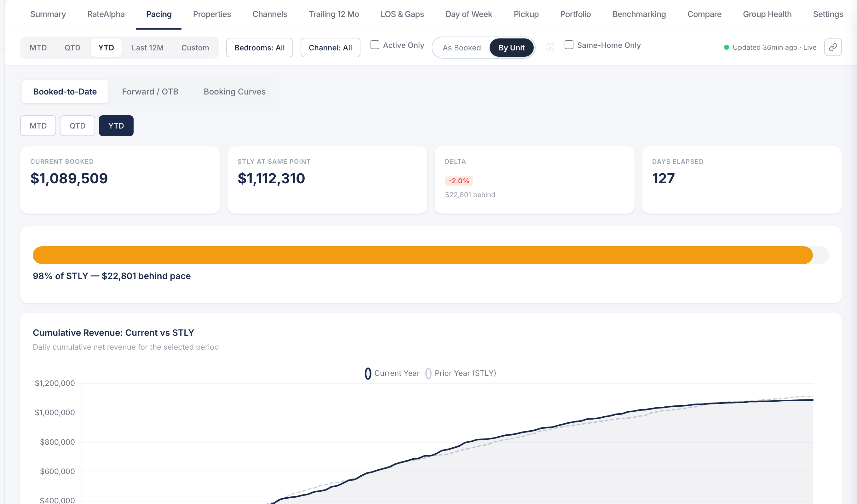This screenshot has width=857, height=504.
Task: Click the $600,000 axis label
Action: [x=57, y=471]
